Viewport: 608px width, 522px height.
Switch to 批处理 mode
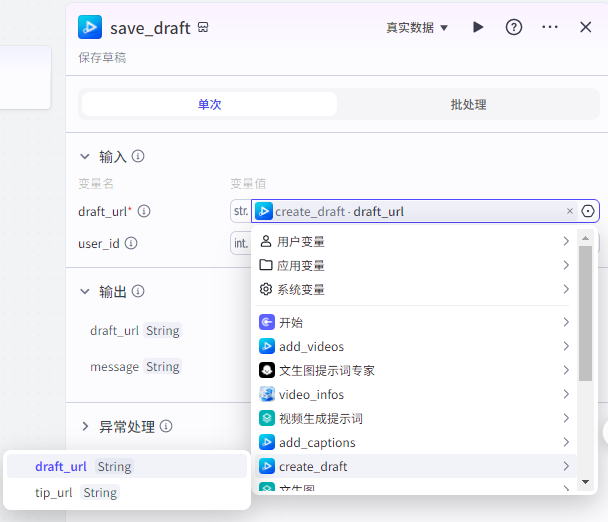(x=468, y=104)
